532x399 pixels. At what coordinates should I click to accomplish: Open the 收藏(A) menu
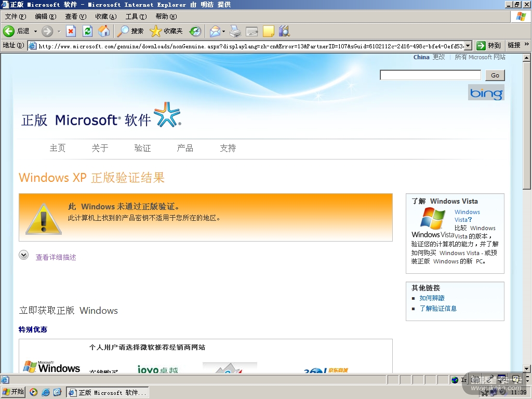click(106, 16)
